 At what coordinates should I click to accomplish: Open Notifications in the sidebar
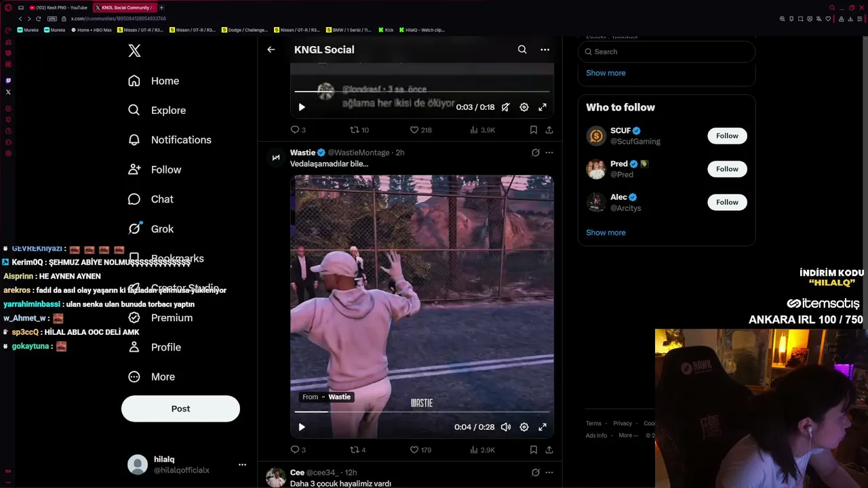(x=170, y=140)
